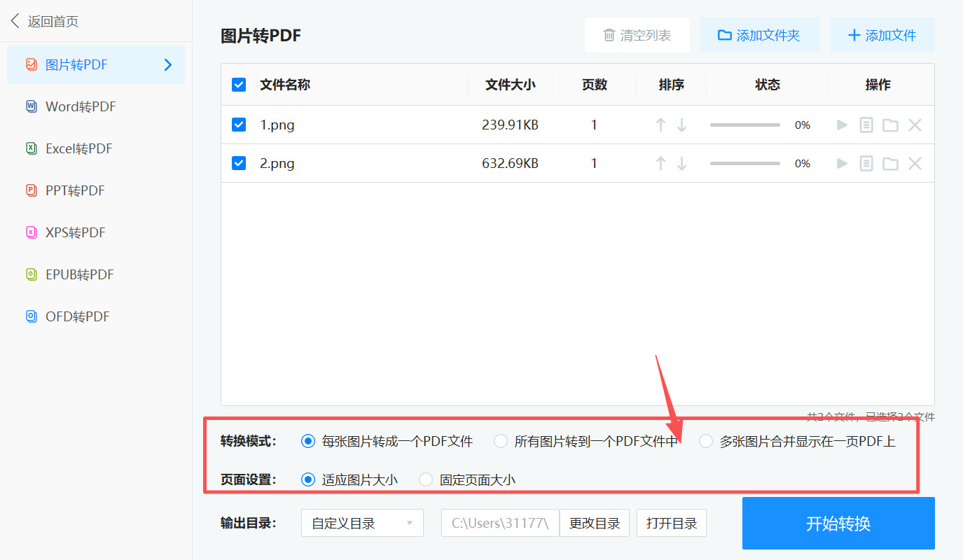Click the 239.91KB size cell
This screenshot has height=560, width=963.
coord(510,125)
